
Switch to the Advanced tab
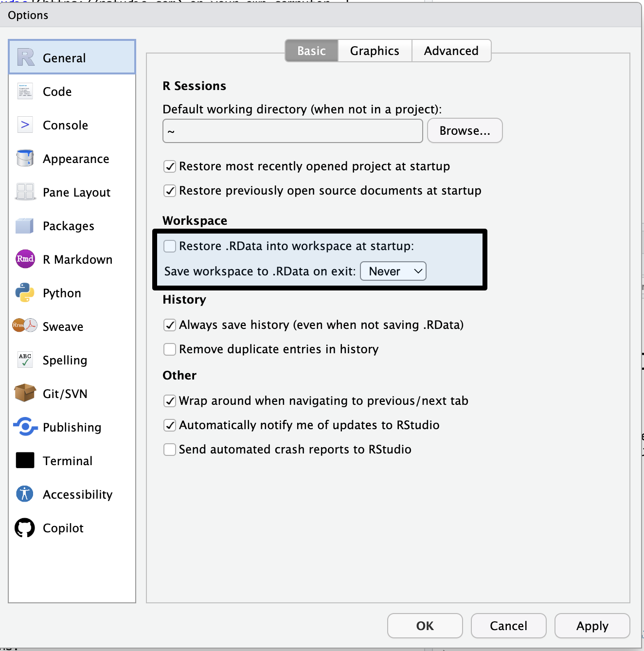pos(451,51)
